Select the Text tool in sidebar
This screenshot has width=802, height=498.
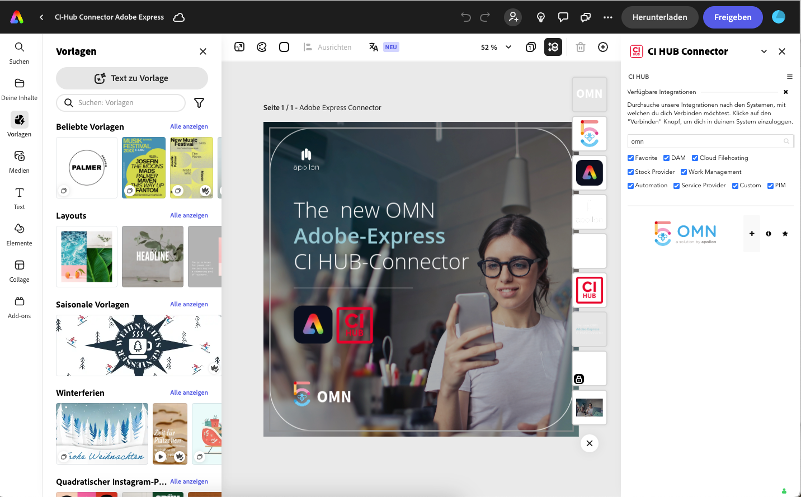pyautogui.click(x=19, y=198)
